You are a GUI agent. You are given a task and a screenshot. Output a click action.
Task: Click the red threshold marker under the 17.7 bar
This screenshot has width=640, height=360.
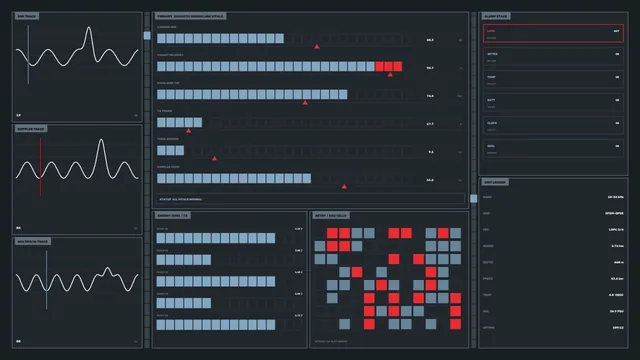tap(188, 131)
